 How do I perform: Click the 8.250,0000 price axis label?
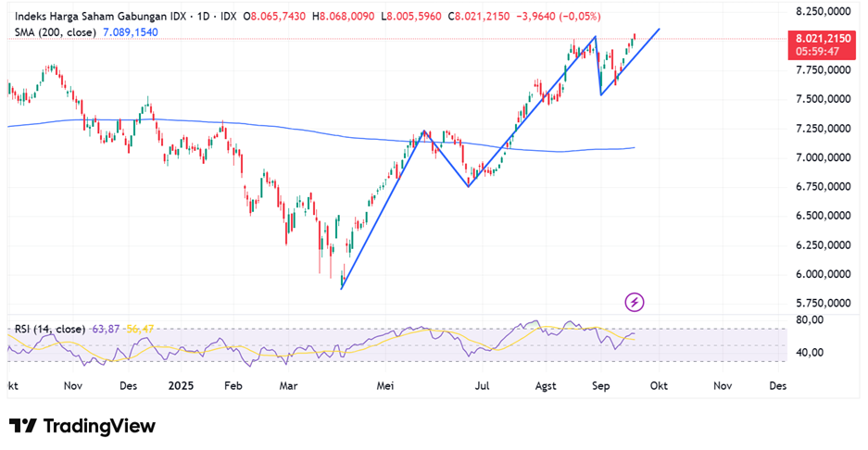824,12
